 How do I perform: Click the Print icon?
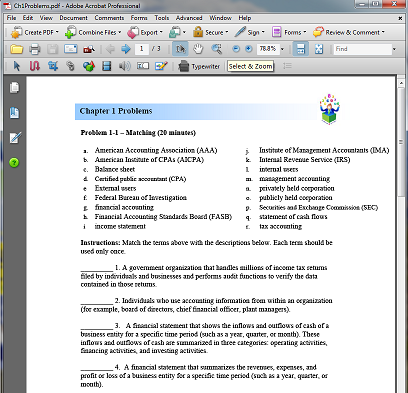coord(34,49)
